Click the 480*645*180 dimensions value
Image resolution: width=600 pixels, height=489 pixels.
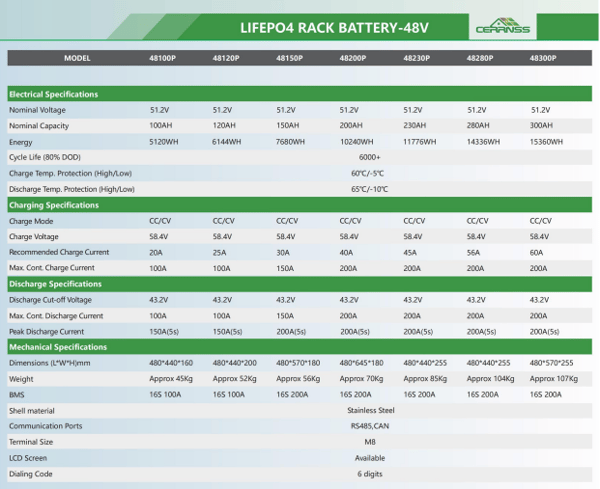pos(361,363)
